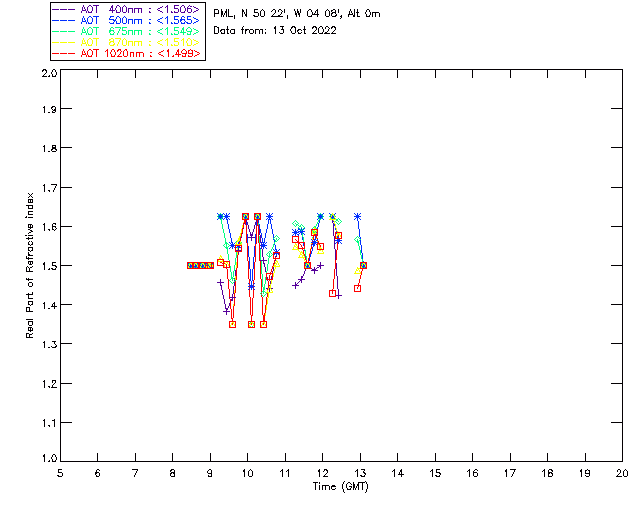Click the red dashed 1020nm legend line
Image resolution: width=640 pixels, height=512 pixels.
click(64, 53)
